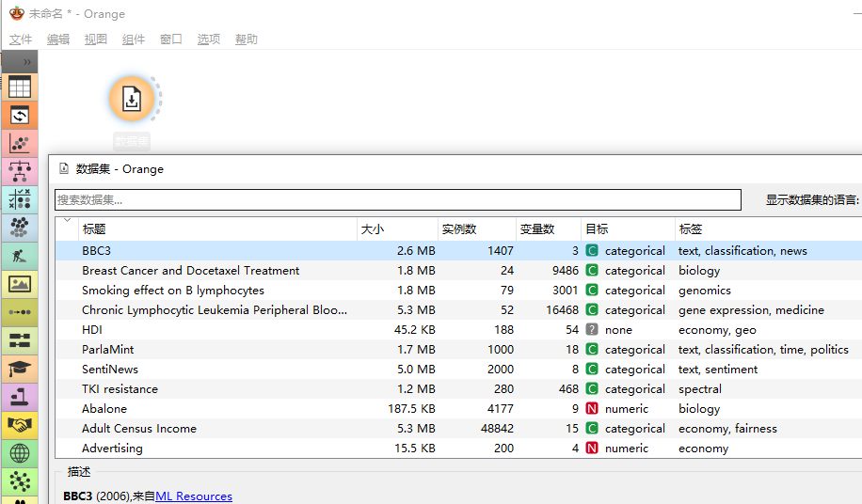862x504 pixels.
Task: Click the 45.2 KB size cell
Action: pos(414,330)
